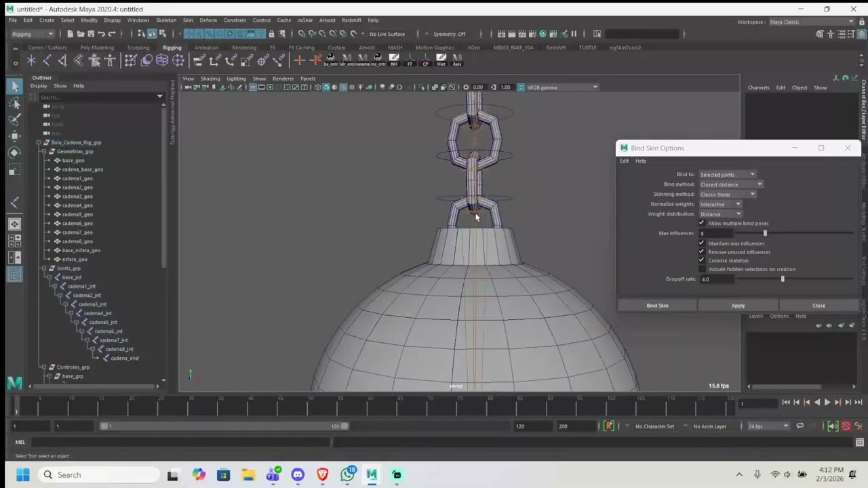Click the Bind Skin button
Image resolution: width=868 pixels, height=488 pixels.
click(657, 306)
